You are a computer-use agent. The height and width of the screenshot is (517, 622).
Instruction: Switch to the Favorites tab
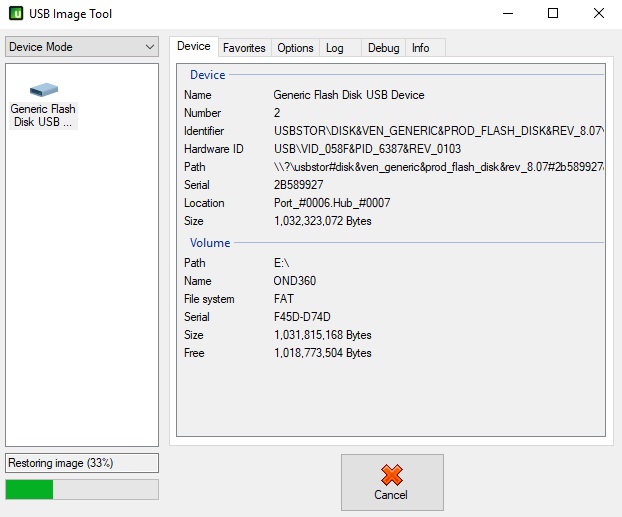pyautogui.click(x=244, y=48)
